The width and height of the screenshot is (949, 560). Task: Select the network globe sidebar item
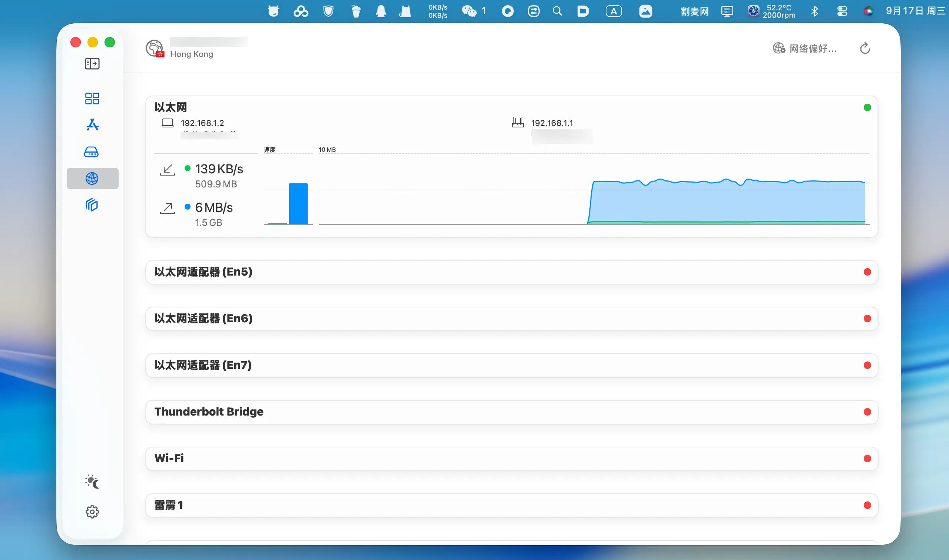pyautogui.click(x=92, y=179)
